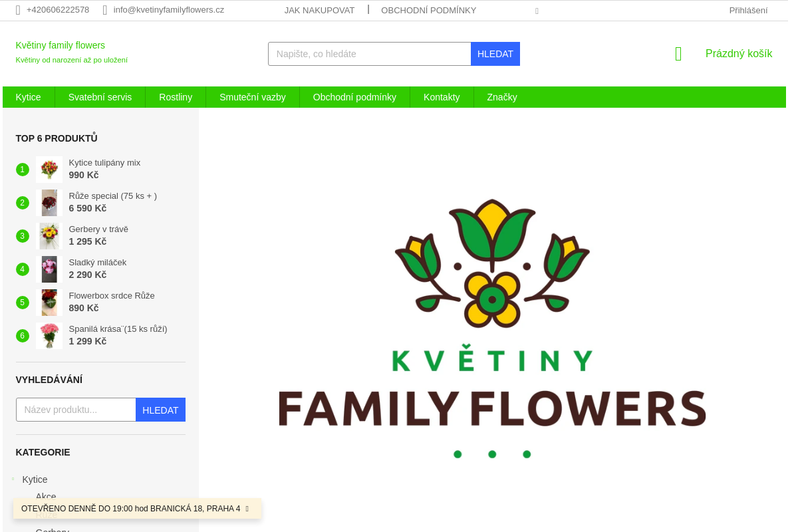
Task: Open the Sladký miláček product name
Action: coord(98,262)
